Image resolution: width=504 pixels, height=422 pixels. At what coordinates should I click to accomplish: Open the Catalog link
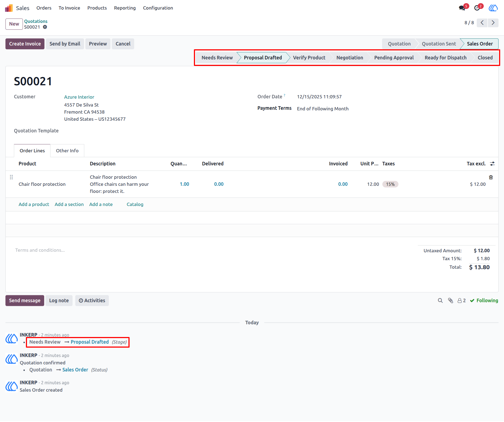click(135, 204)
